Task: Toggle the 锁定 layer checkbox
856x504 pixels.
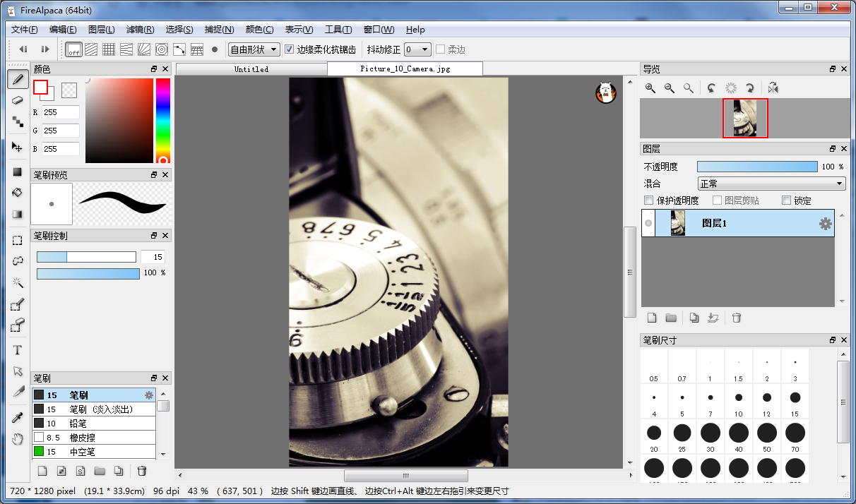Action: point(786,200)
